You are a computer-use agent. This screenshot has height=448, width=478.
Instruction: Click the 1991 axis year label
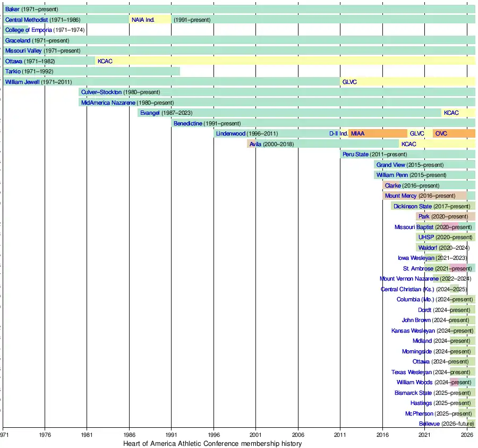pyautogui.click(x=172, y=435)
